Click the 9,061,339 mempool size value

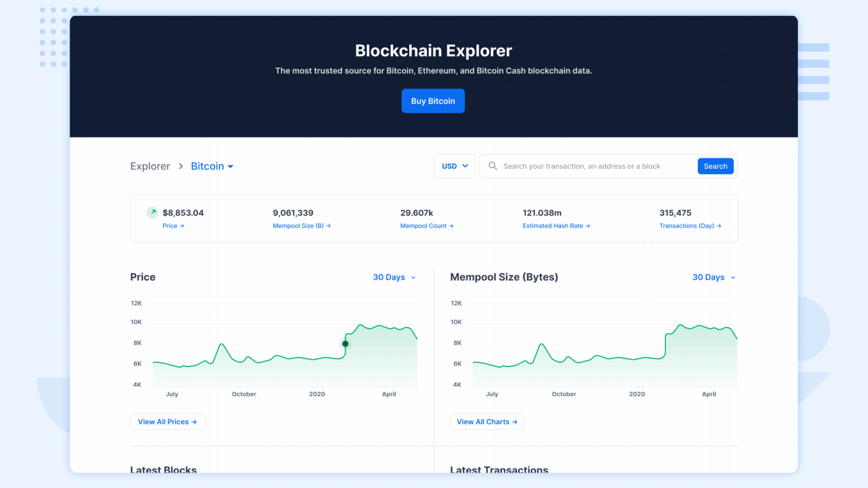tap(293, 213)
